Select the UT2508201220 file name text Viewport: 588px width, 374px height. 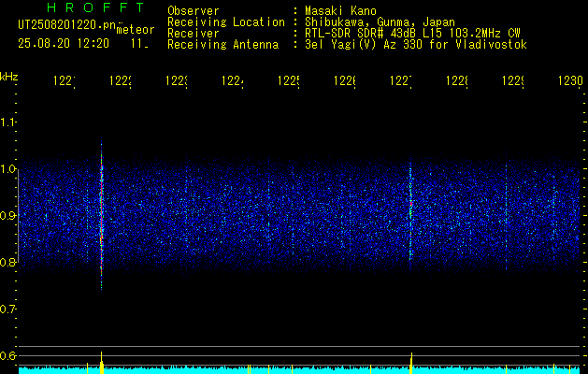(x=67, y=25)
